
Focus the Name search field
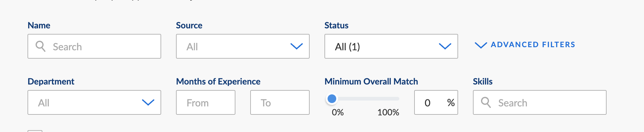(x=94, y=46)
